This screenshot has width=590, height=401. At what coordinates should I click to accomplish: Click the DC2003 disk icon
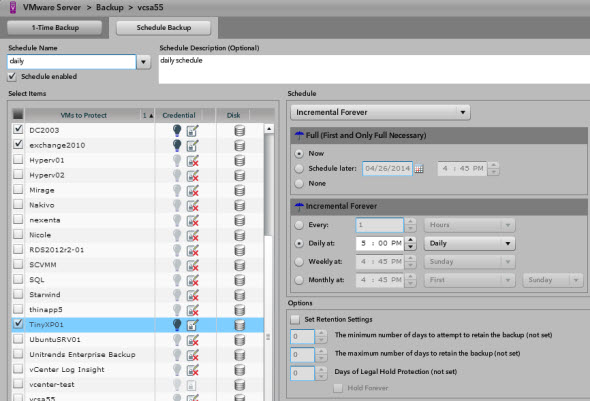click(240, 131)
